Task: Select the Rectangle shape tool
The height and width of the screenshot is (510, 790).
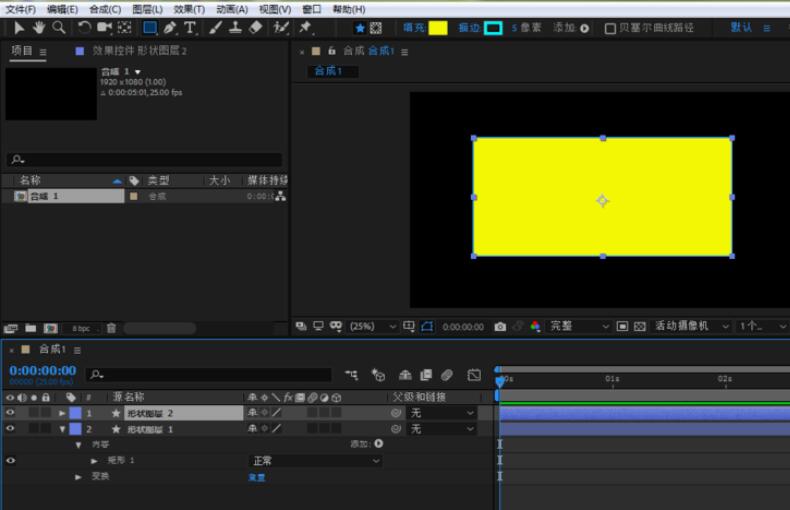Action: click(x=150, y=28)
